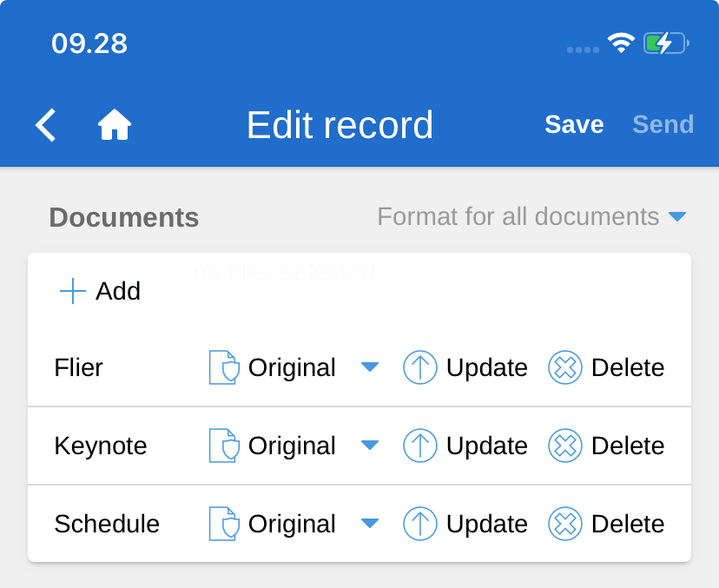719x588 pixels.
Task: Expand the Keynote format dropdown arrow
Action: click(x=370, y=446)
